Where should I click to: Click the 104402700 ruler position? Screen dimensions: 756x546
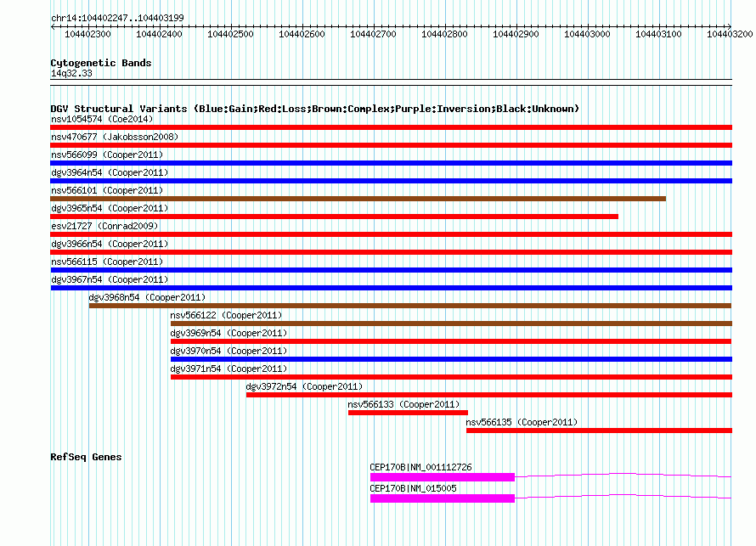pyautogui.click(x=373, y=34)
